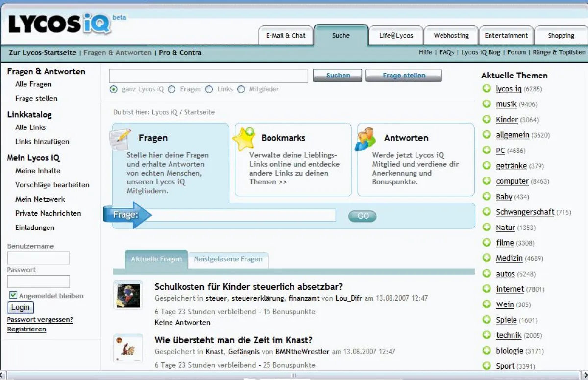Click green plus icon beside Schwangerschaft
588x380 pixels.
[487, 212]
